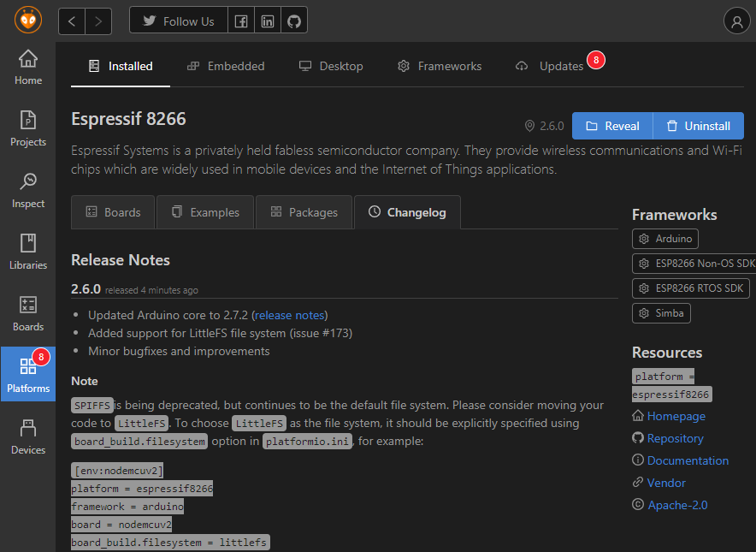Switch to the Installed tab
The height and width of the screenshot is (552, 756).
[x=121, y=66]
